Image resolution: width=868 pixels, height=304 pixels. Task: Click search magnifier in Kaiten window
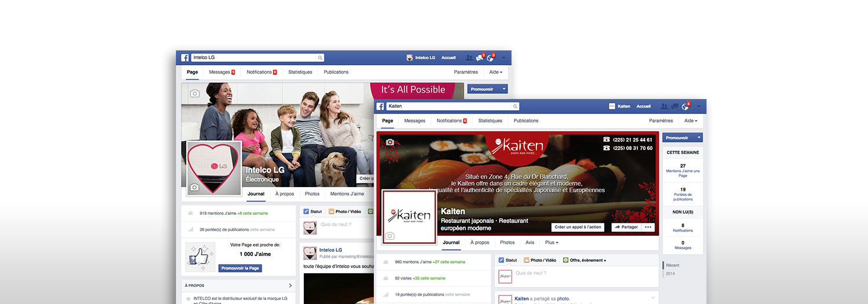click(515, 107)
